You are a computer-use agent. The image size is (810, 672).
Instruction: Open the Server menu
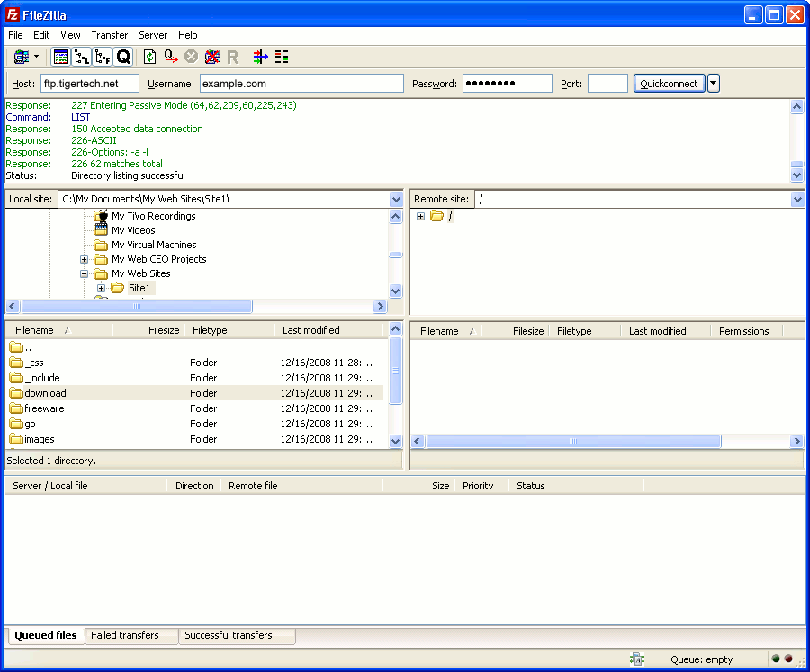coord(153,35)
